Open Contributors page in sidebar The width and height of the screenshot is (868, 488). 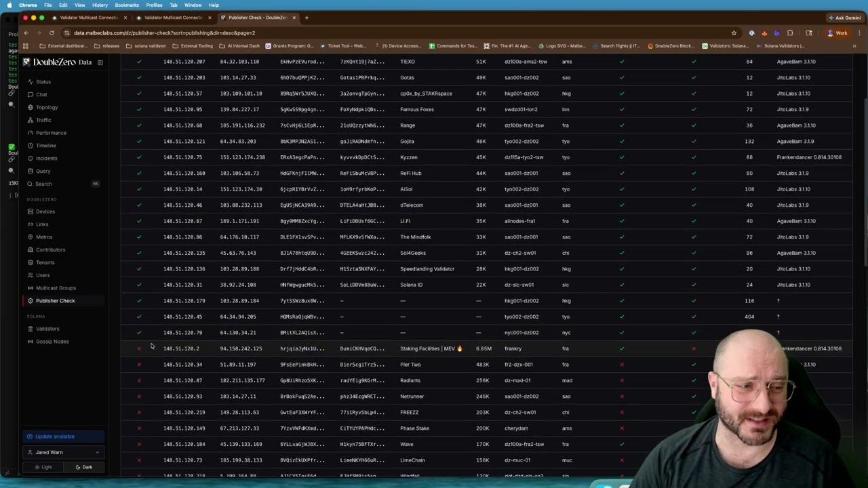[50, 250]
